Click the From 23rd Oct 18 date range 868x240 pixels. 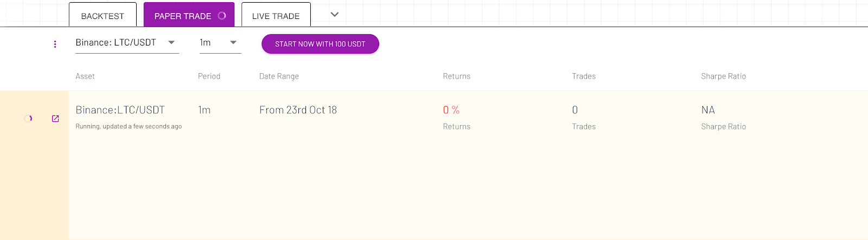coord(298,110)
